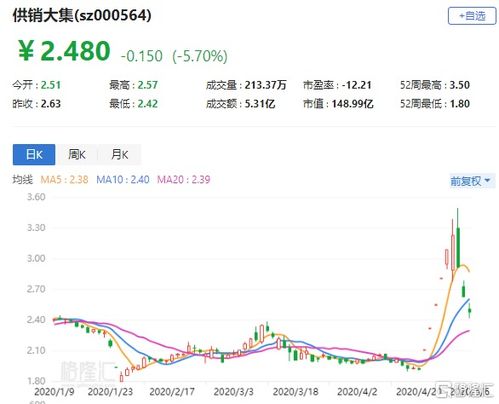Click the 2020/3/18 date label

296,392
